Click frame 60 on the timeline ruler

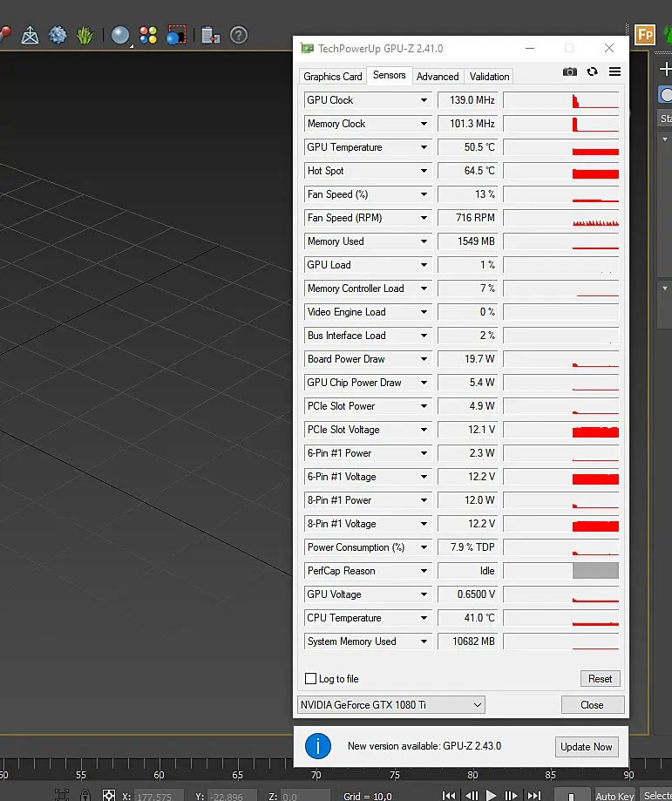pos(159,775)
